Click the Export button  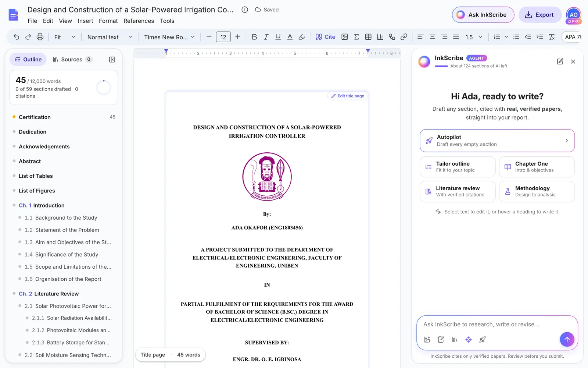539,15
